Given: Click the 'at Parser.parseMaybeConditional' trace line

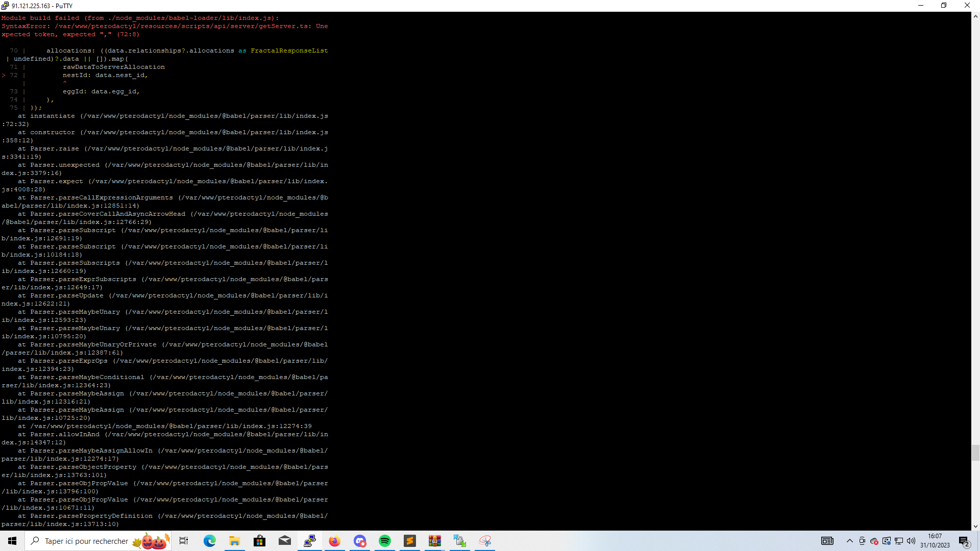Looking at the screenshot, I should 164,381.
